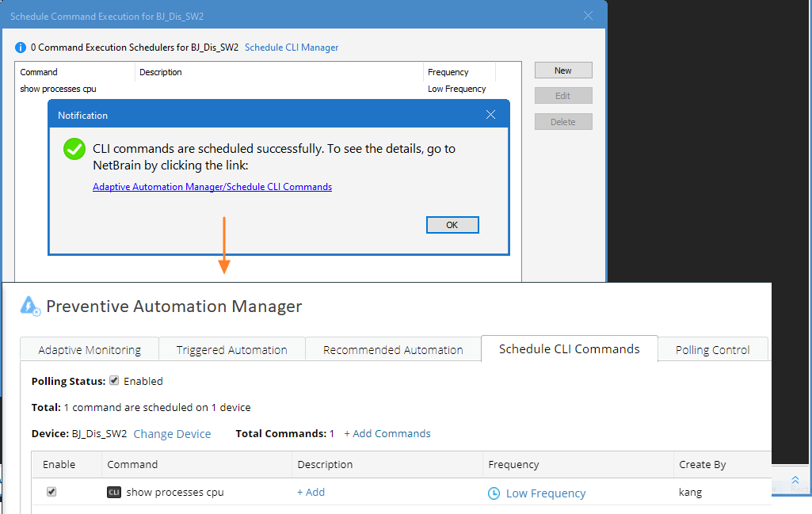
Task: Collapse the panel via the blue double-chevron
Action: [795, 480]
